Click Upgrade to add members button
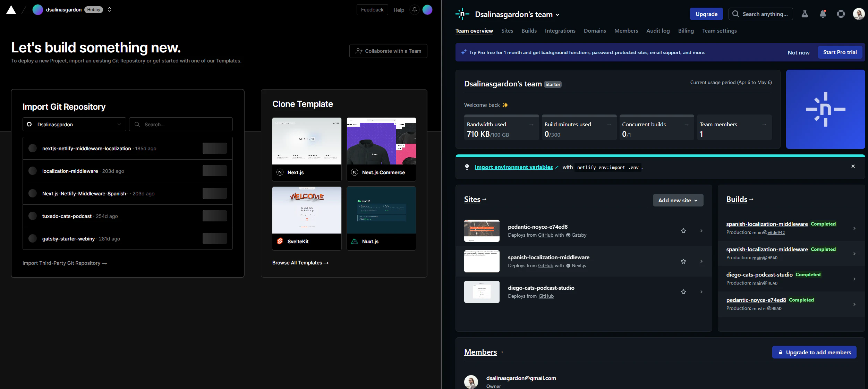868x389 pixels. click(x=814, y=352)
